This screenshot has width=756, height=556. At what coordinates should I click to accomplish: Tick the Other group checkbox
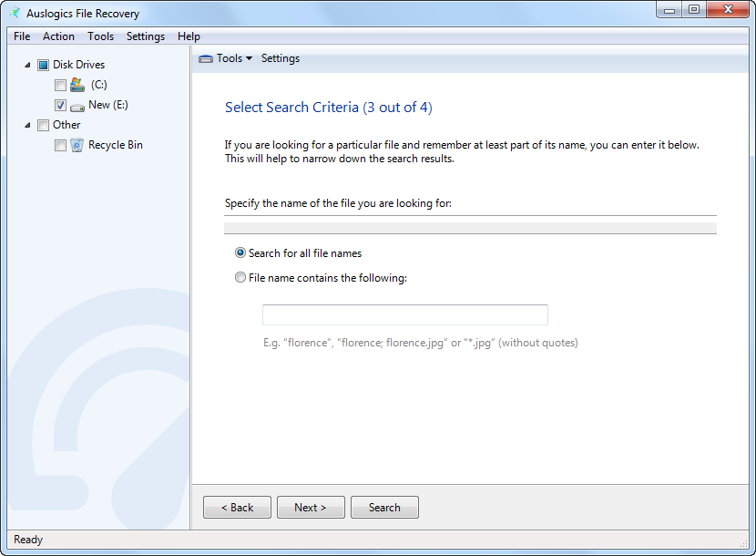click(44, 126)
